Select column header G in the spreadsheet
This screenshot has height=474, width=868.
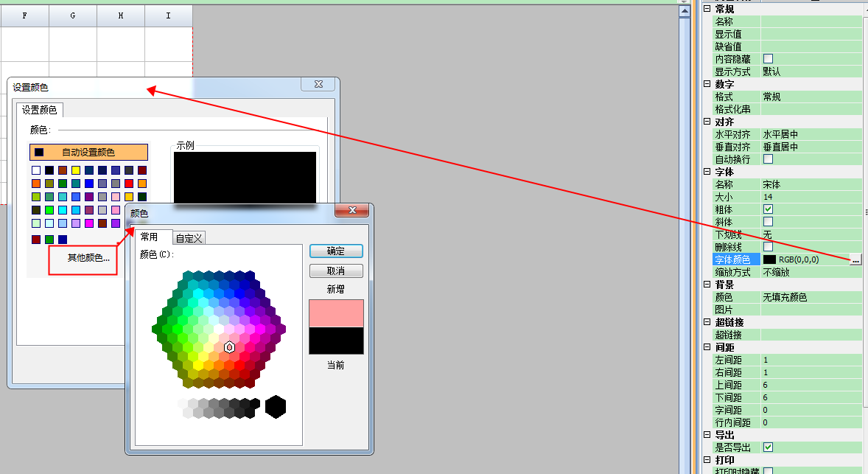pyautogui.click(x=72, y=15)
